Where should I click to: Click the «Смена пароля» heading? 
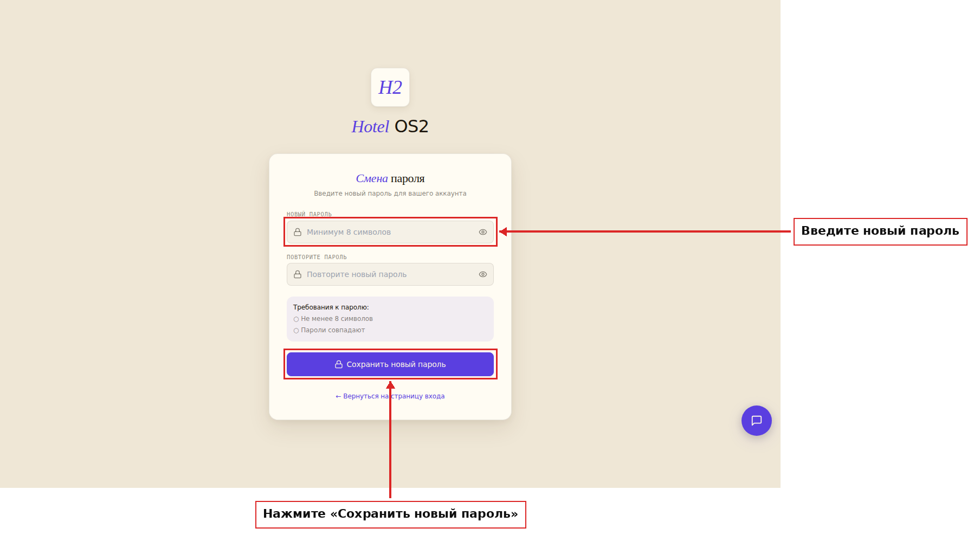pyautogui.click(x=390, y=178)
